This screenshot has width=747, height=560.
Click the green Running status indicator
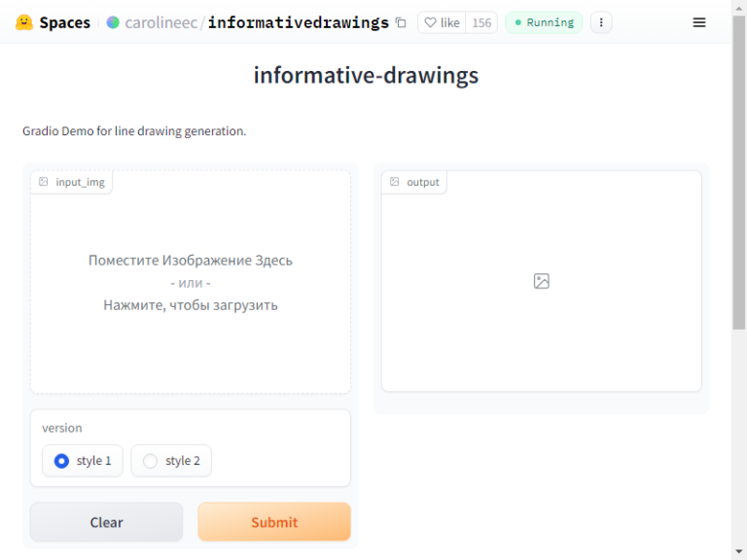(544, 22)
